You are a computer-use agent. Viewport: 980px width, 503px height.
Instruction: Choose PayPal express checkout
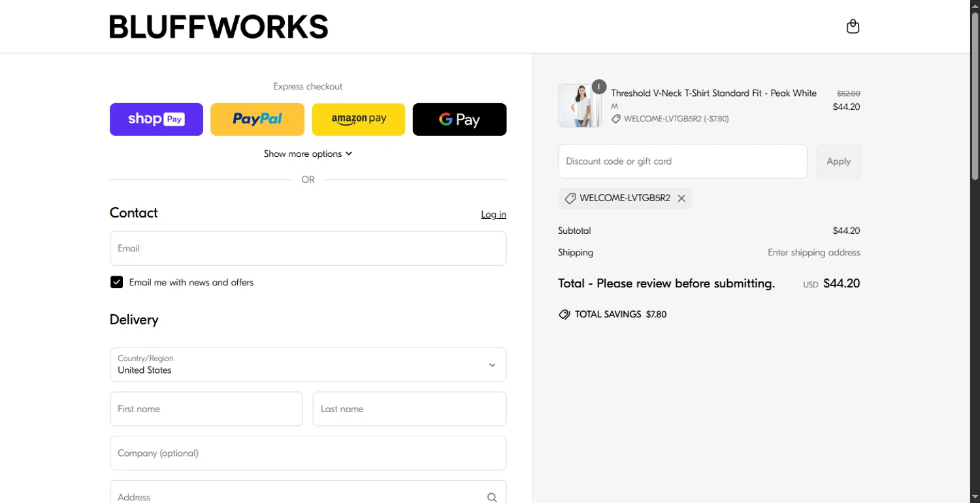click(257, 120)
